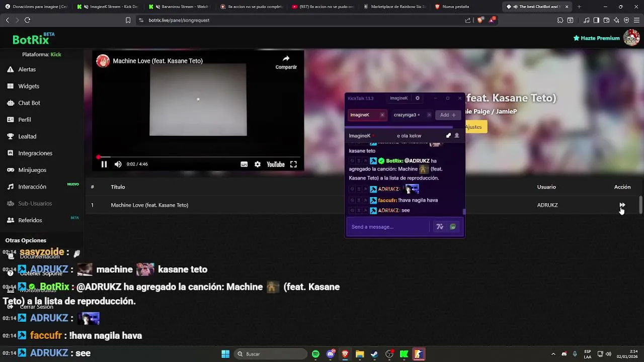644x362 pixels.
Task: Open a new browser tab
Action: pos(579,7)
